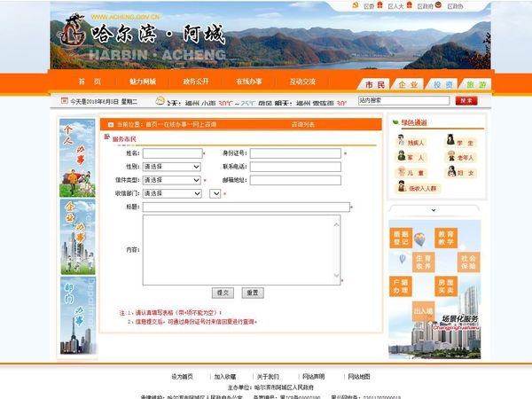
Task: Click the 重置 reset button
Action: [x=253, y=293]
